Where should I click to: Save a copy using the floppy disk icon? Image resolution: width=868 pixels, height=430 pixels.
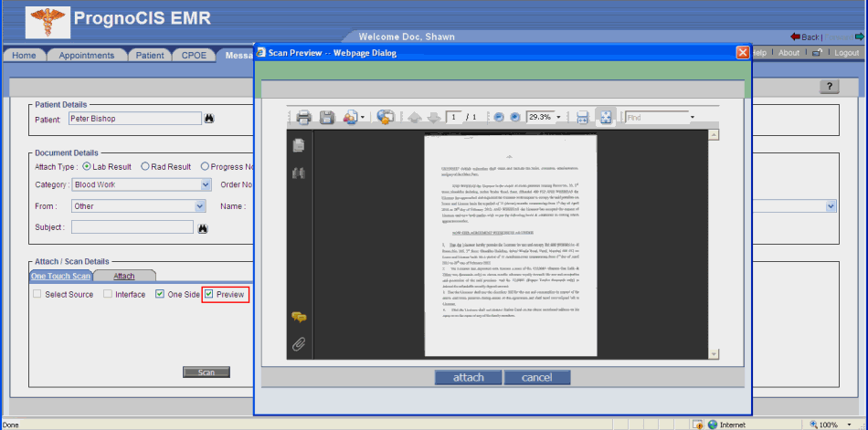[x=327, y=118]
